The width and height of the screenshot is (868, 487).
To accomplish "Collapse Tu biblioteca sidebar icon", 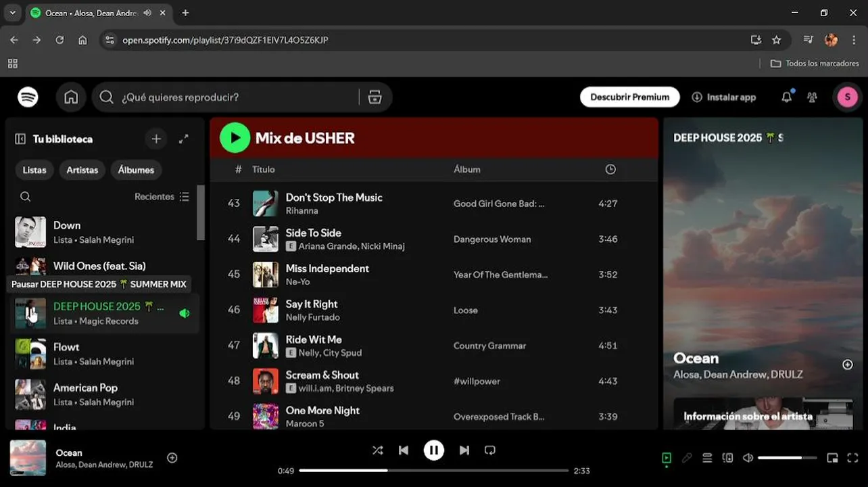I will 20,139.
